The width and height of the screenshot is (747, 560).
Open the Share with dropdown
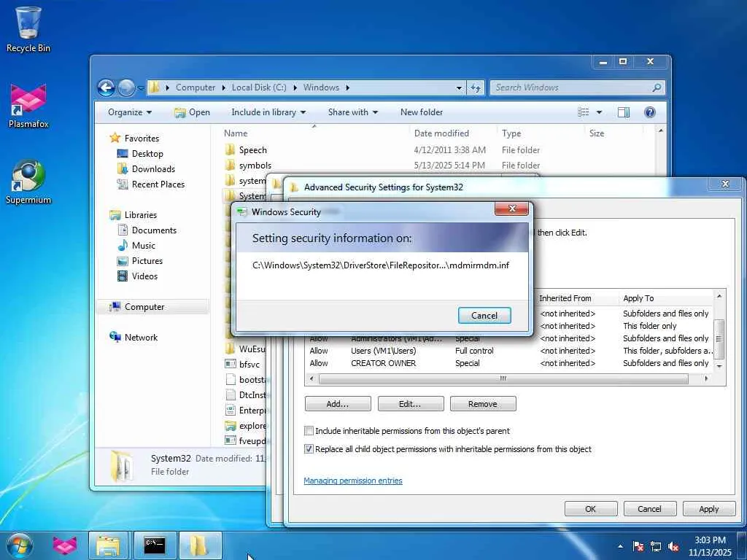click(352, 112)
